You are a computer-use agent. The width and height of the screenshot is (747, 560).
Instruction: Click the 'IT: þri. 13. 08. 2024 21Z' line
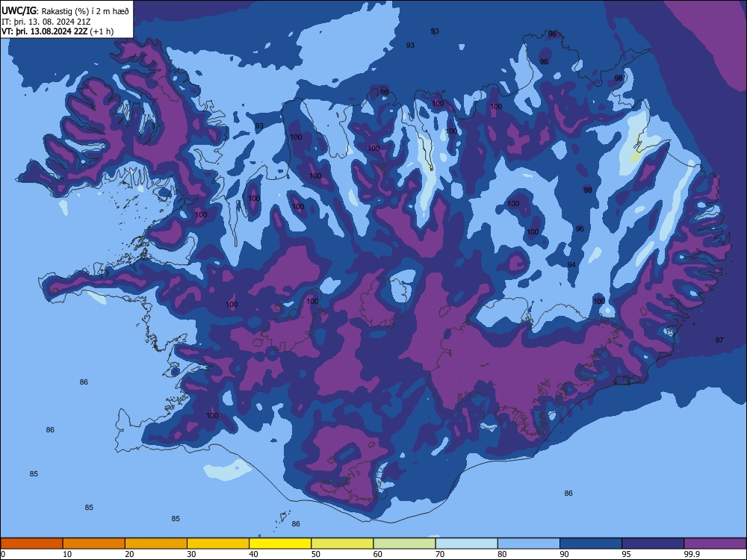pyautogui.click(x=46, y=22)
